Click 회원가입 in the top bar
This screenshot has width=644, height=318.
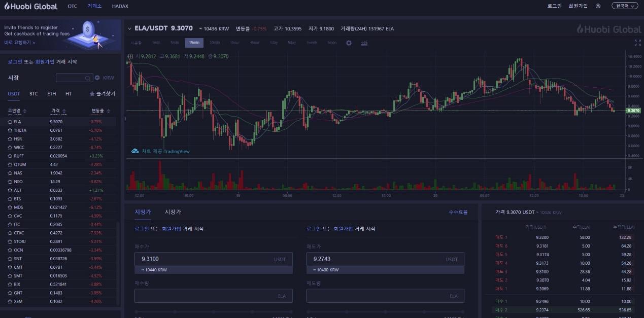[x=578, y=6]
